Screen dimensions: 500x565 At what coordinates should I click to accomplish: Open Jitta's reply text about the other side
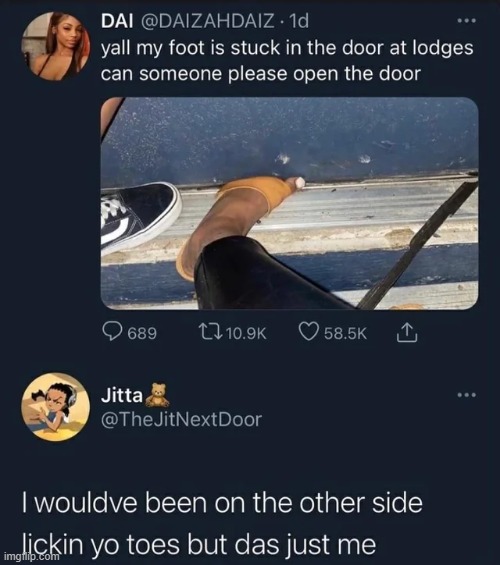coord(222,524)
